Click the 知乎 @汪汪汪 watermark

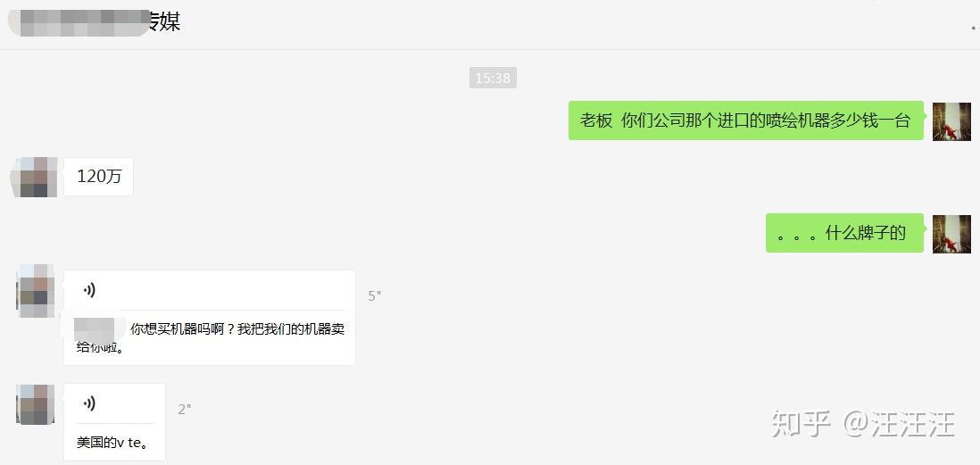click(x=862, y=424)
